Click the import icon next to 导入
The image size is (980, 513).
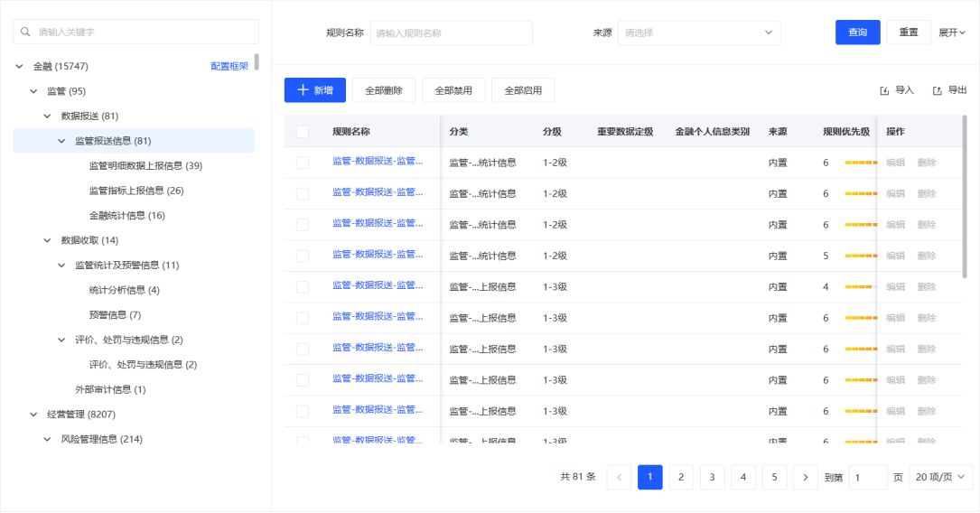884,90
